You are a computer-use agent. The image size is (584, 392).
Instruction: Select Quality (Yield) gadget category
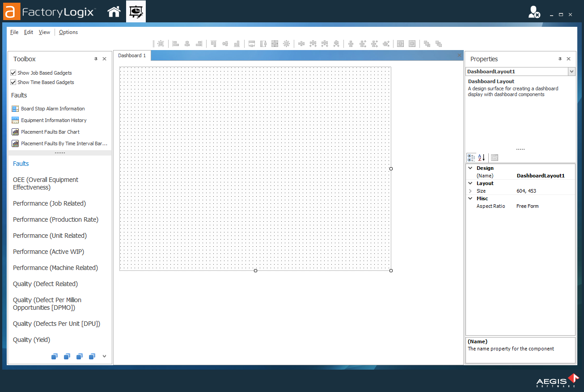coord(31,340)
